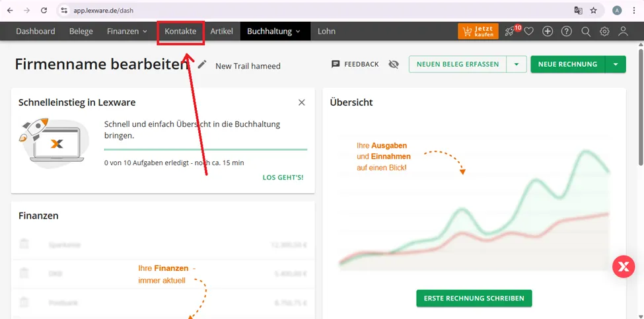Viewport: 644px width, 319px height.
Task: Edit the company name with the pencil icon
Action: coord(201,65)
